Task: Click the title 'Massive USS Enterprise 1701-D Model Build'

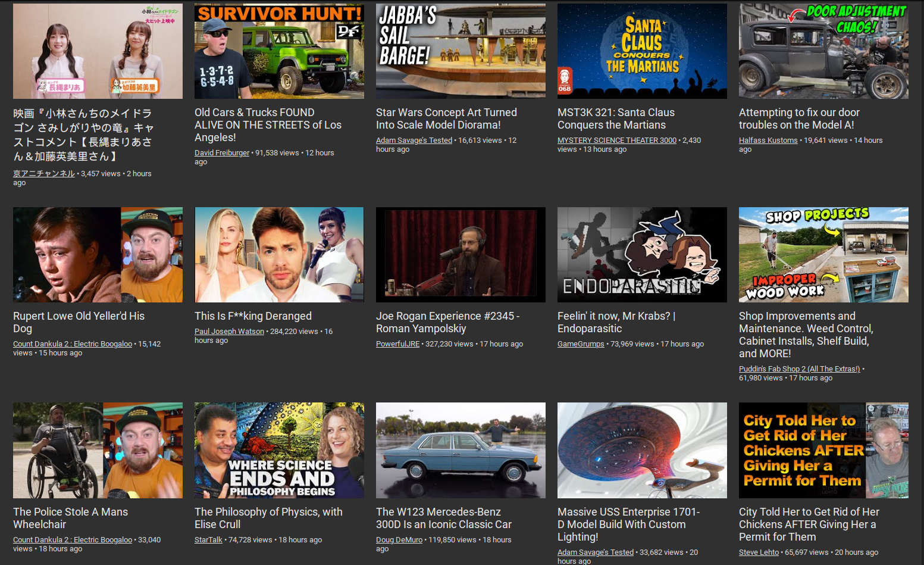Action: [x=628, y=525]
